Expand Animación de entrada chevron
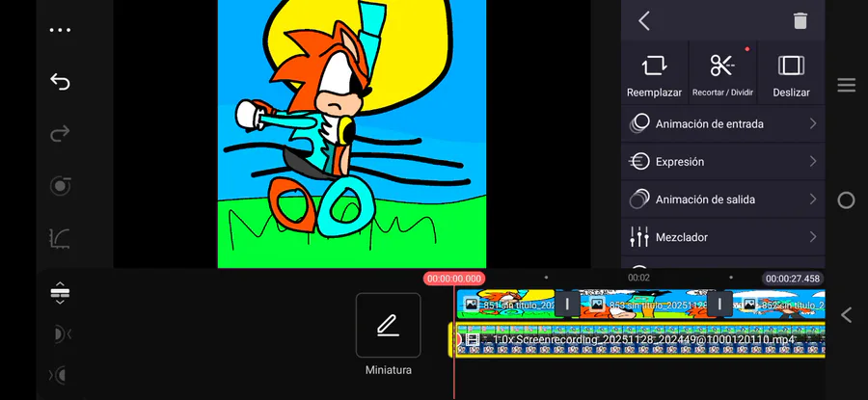868x400 pixels. (x=813, y=124)
